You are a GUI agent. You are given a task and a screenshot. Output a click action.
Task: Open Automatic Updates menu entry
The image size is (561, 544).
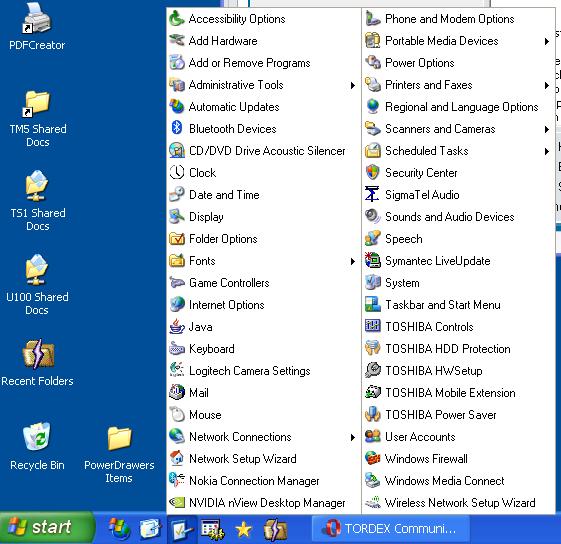click(263, 107)
